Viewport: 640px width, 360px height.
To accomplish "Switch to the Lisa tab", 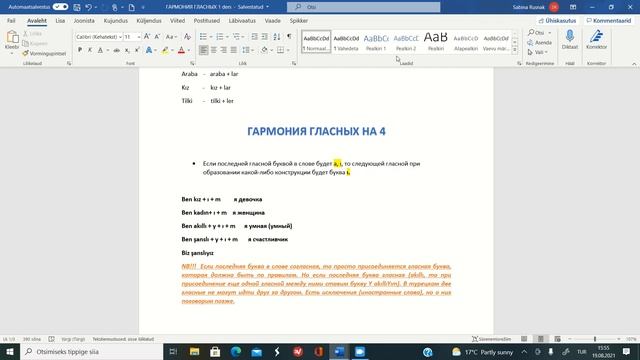I will [x=60, y=20].
